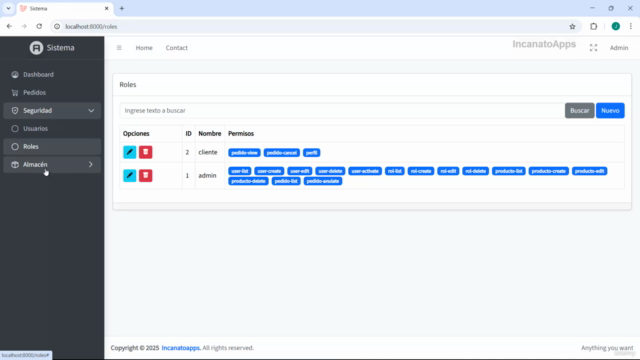Open Dashboard from sidebar
640x360 pixels.
coord(52,75)
